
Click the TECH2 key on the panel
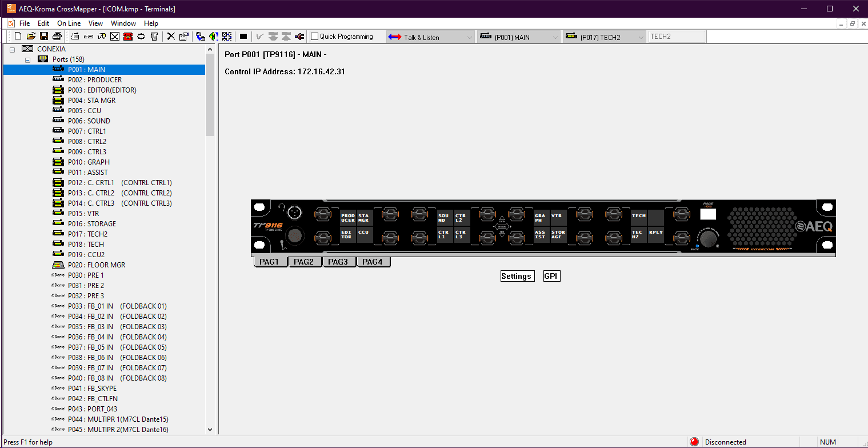point(638,234)
